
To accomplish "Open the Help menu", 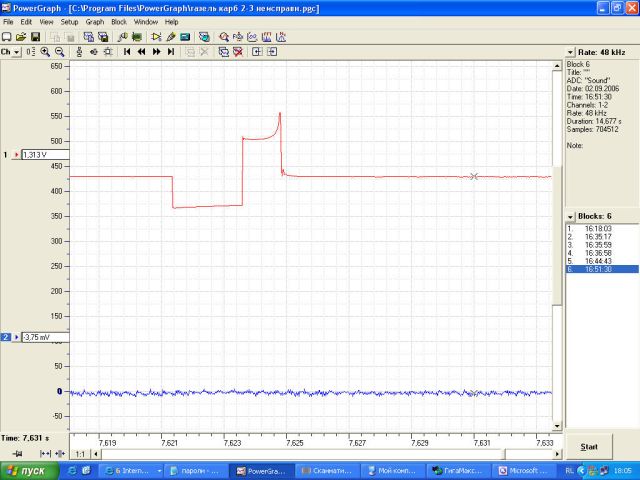I will (171, 22).
